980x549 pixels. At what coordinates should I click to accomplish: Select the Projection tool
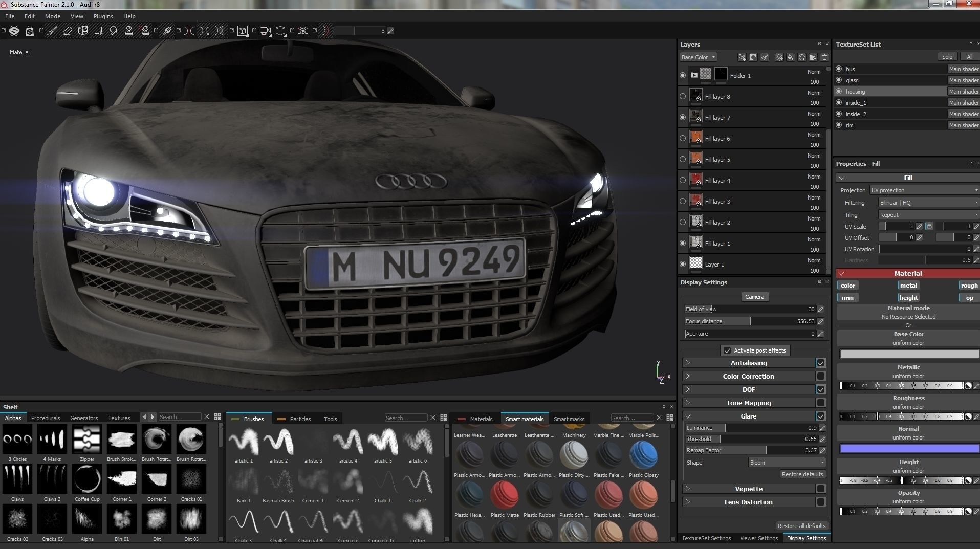coord(83,31)
